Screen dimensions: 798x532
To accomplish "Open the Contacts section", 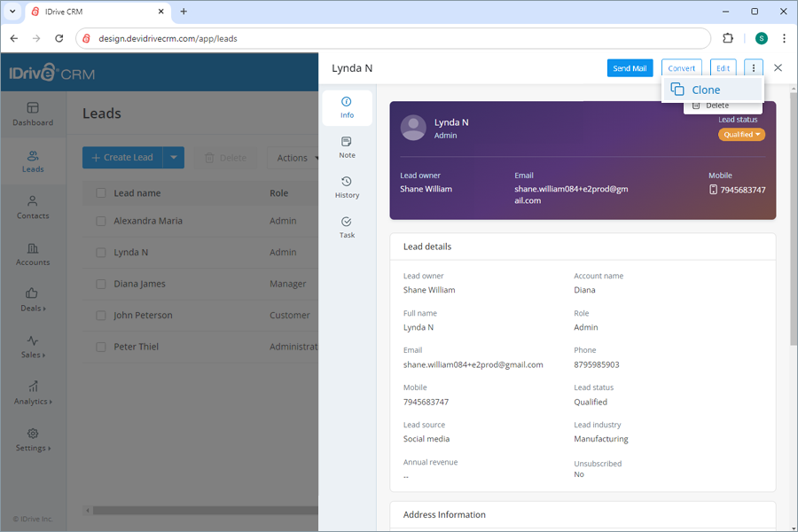I will 32,207.
